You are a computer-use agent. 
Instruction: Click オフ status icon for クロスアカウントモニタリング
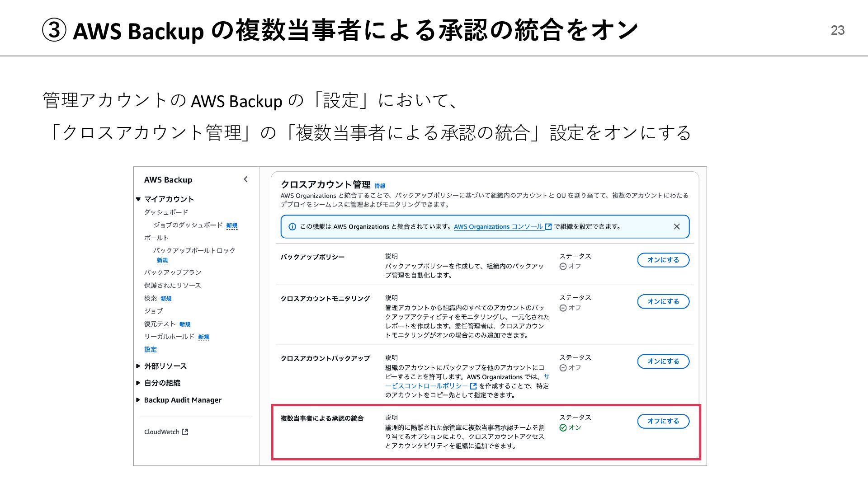click(563, 308)
